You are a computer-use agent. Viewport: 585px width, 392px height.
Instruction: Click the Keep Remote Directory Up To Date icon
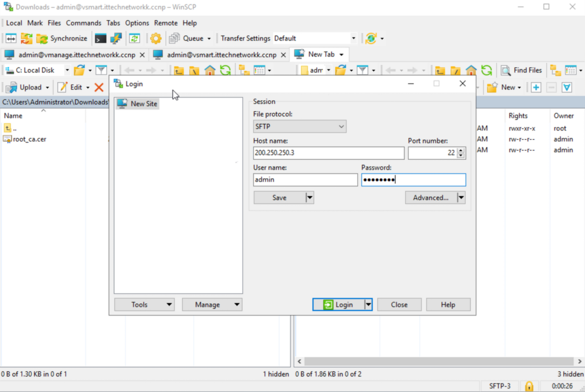click(134, 38)
